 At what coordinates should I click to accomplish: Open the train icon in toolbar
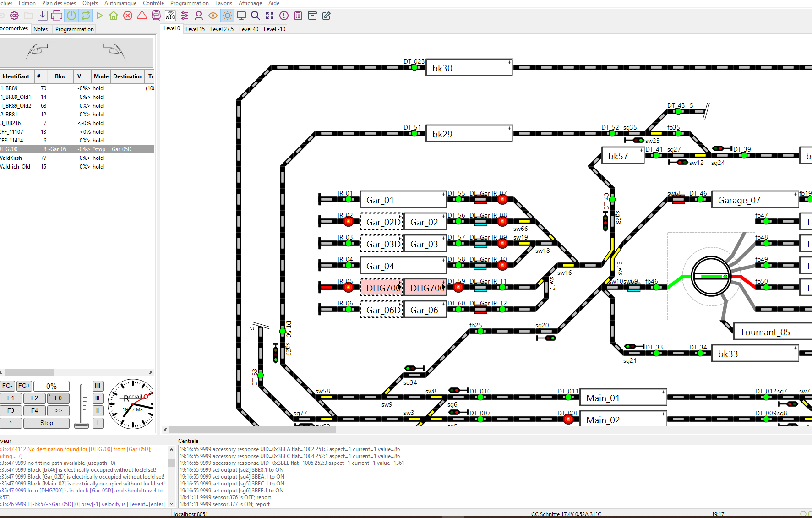[x=156, y=16]
